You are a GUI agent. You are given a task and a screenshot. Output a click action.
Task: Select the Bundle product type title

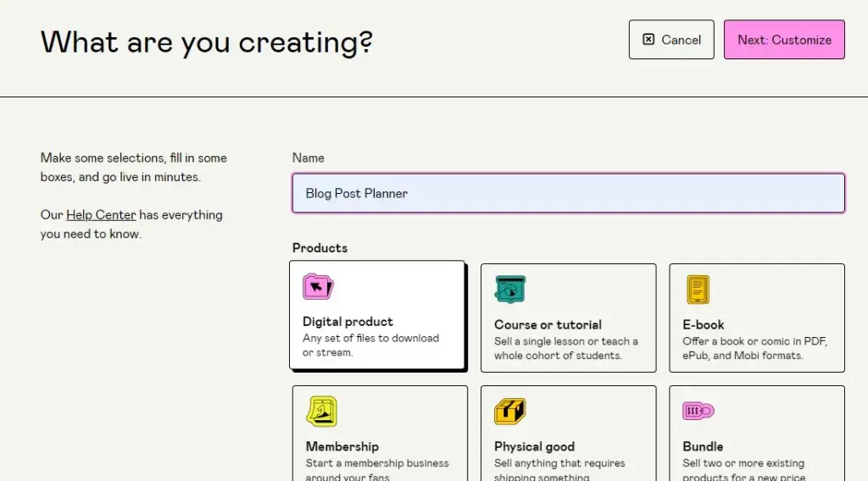[703, 446]
